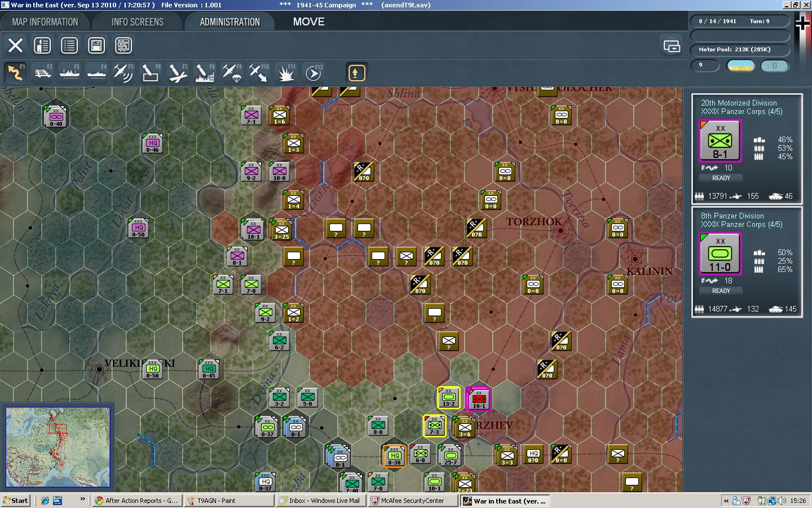Click the screen switch icon near date panel
The image size is (812, 508).
click(x=672, y=46)
